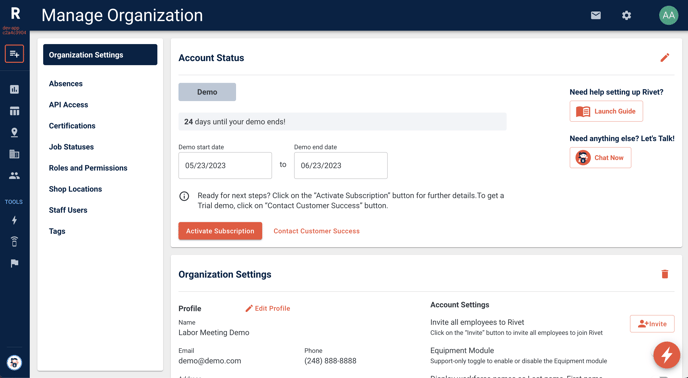Open the mail envelope icon
This screenshot has width=688, height=378.
(x=595, y=15)
